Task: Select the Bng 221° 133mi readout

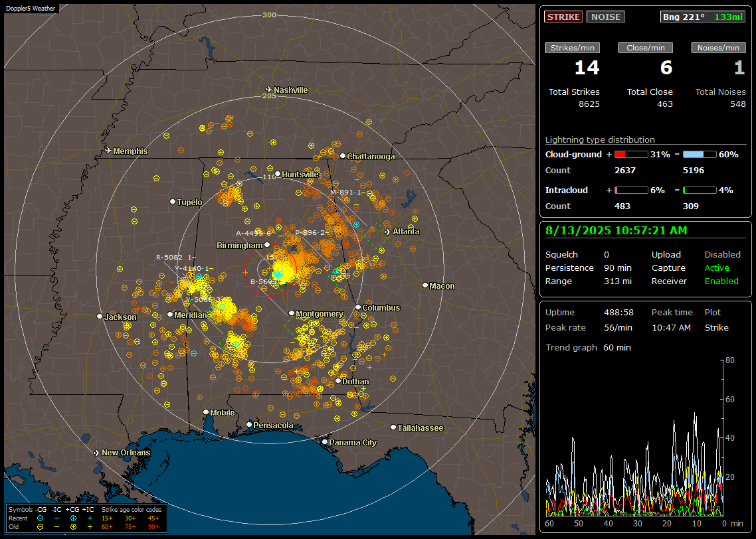Action: pyautogui.click(x=702, y=17)
